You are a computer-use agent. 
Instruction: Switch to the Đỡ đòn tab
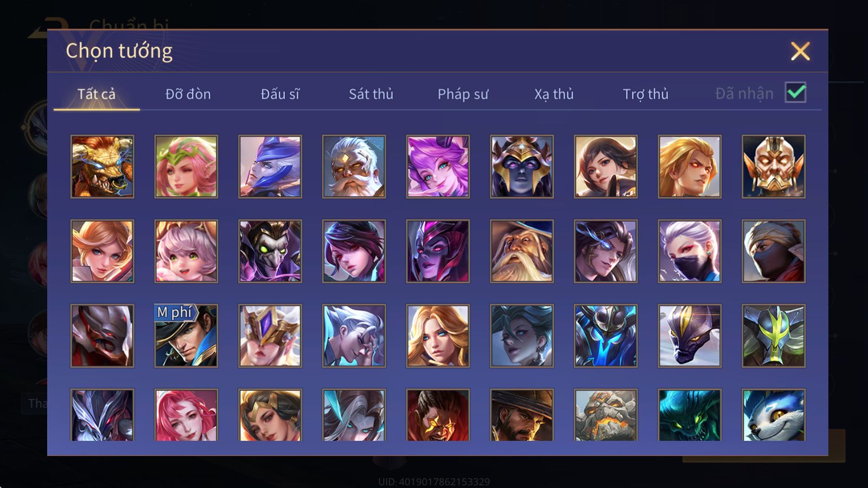(x=188, y=94)
